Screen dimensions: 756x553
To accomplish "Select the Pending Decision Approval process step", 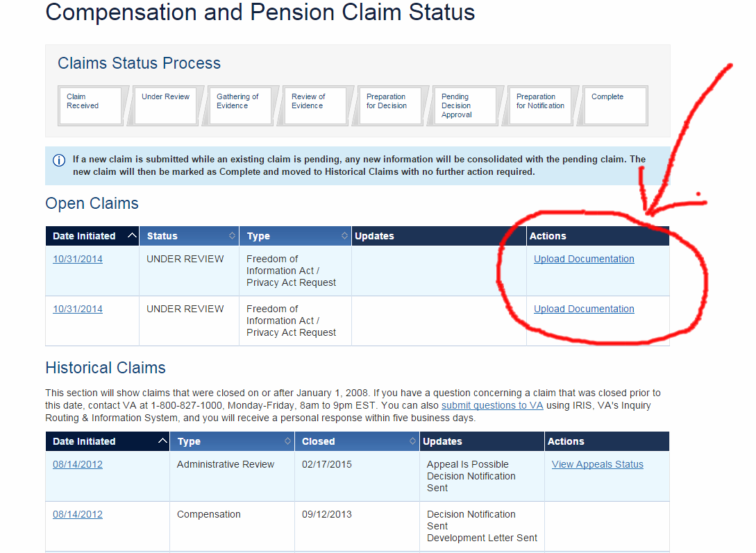I will click(x=464, y=105).
